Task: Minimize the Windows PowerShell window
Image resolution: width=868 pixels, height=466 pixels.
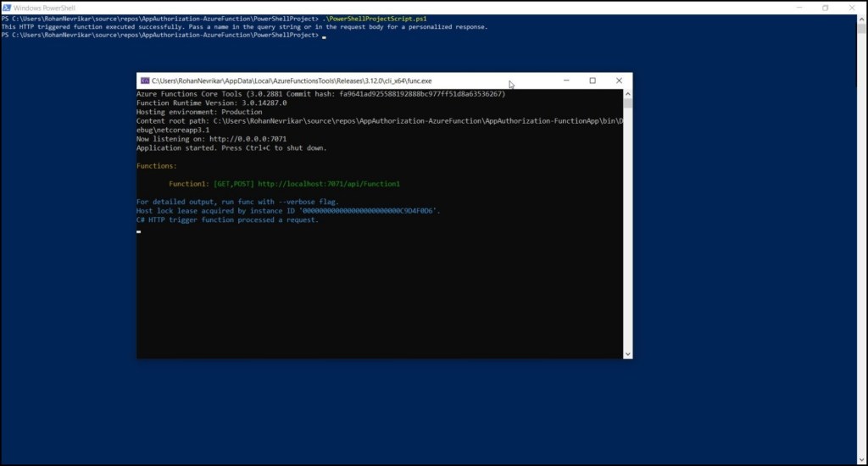Action: coord(795,8)
